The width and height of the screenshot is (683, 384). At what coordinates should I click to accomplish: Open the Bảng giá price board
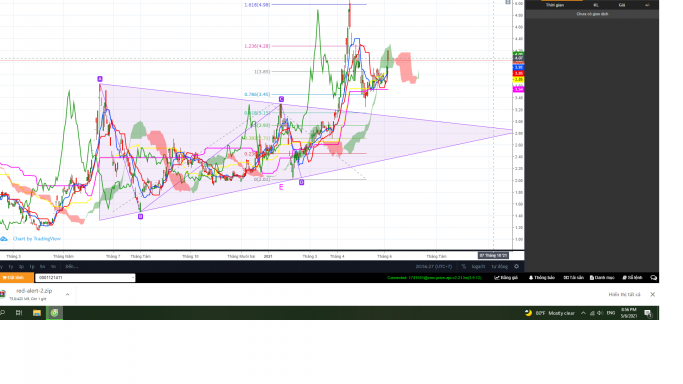coord(506,277)
